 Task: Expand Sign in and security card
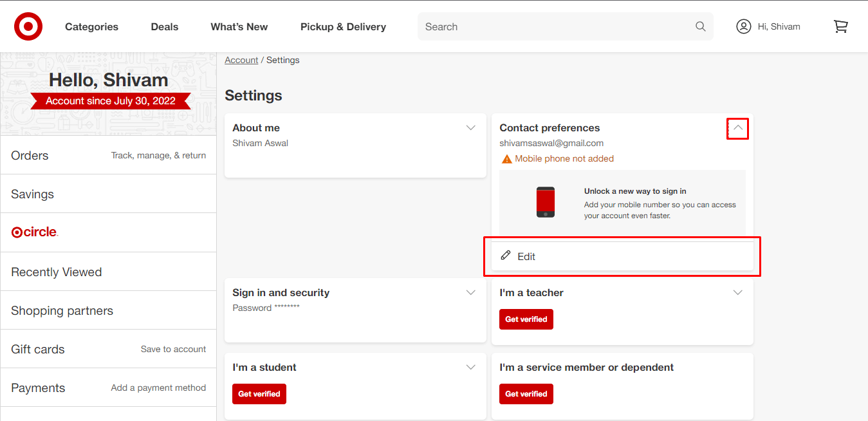471,292
